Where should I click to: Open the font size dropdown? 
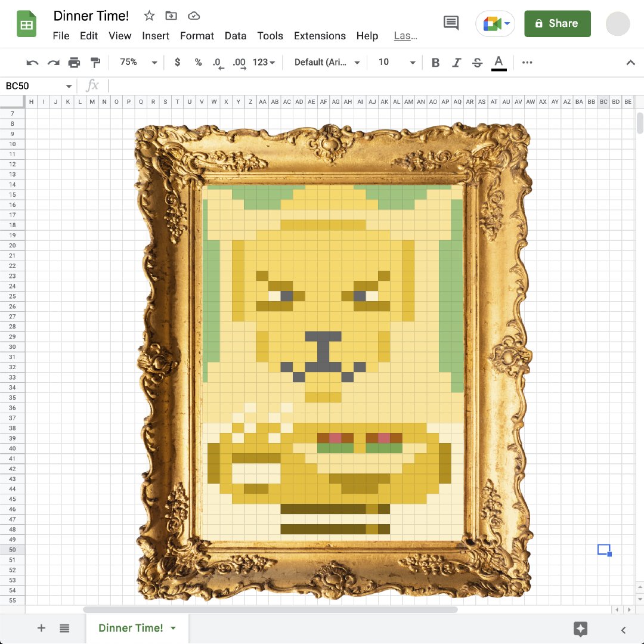point(395,62)
